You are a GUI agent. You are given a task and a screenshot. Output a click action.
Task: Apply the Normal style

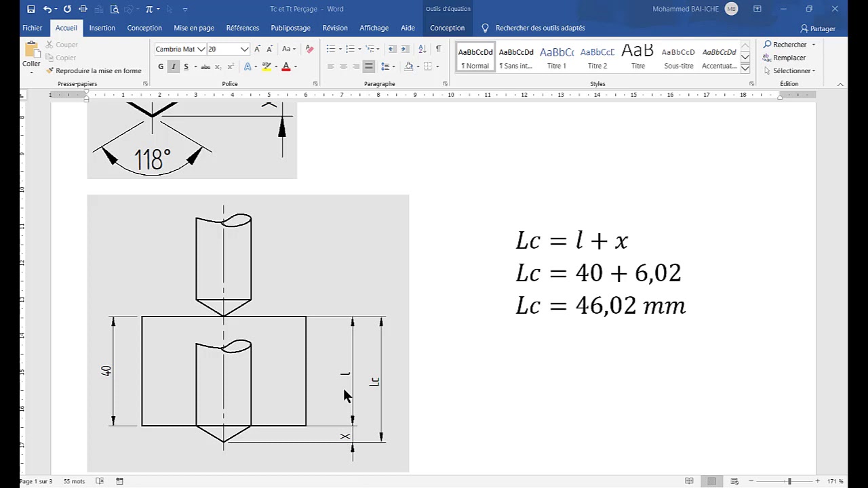click(475, 58)
